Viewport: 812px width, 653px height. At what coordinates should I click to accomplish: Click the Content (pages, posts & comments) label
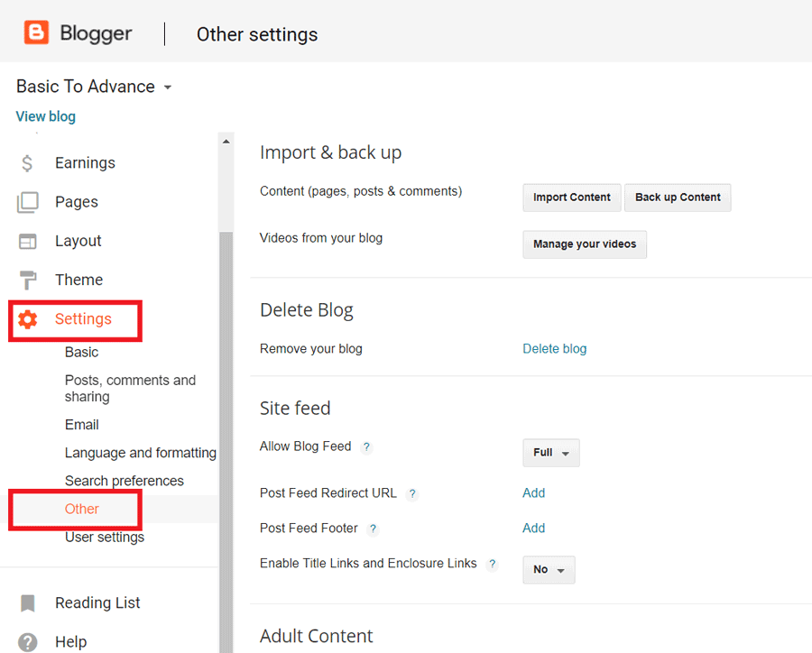point(361,191)
